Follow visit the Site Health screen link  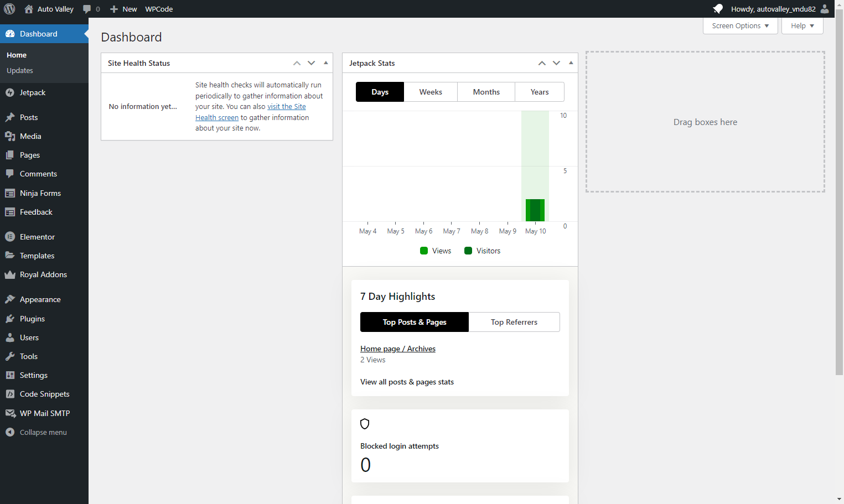pyautogui.click(x=251, y=112)
